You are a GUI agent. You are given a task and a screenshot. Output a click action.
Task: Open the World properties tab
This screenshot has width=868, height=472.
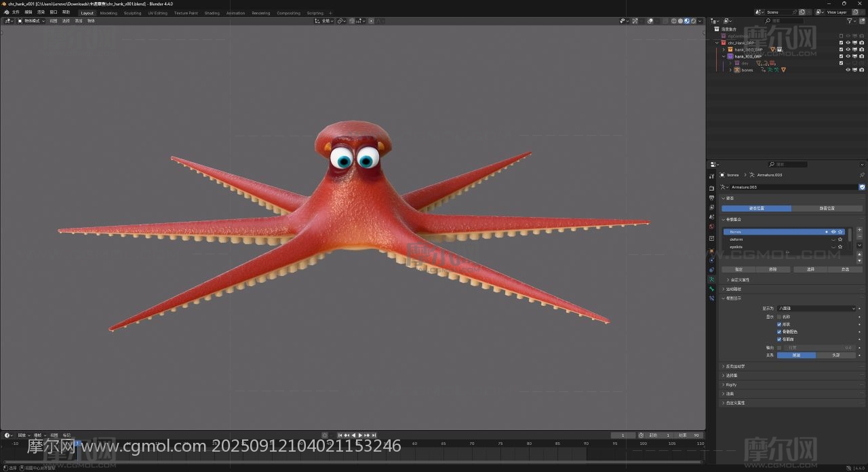pos(711,227)
